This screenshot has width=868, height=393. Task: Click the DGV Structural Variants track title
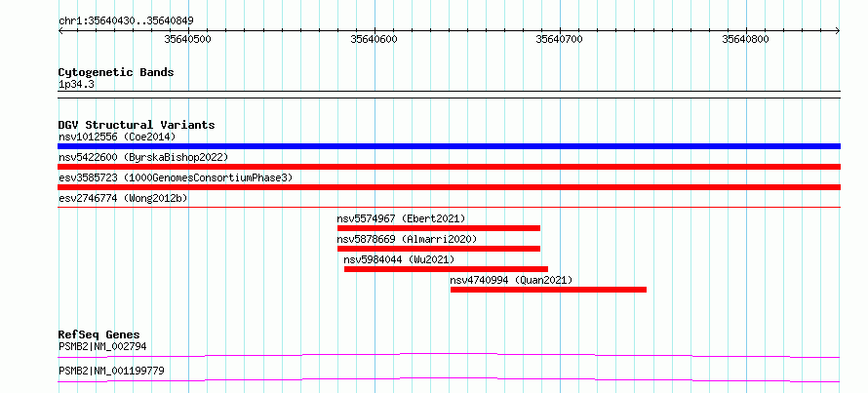click(137, 125)
